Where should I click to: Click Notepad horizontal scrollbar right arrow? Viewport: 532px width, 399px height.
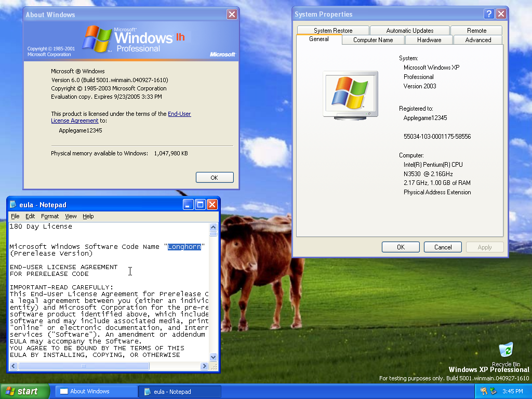click(204, 366)
